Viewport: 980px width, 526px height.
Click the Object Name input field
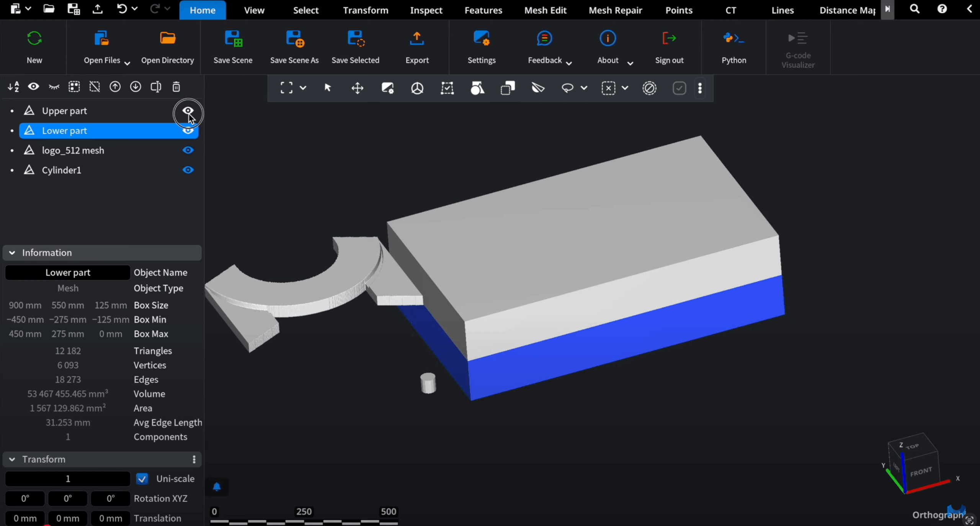(68, 273)
